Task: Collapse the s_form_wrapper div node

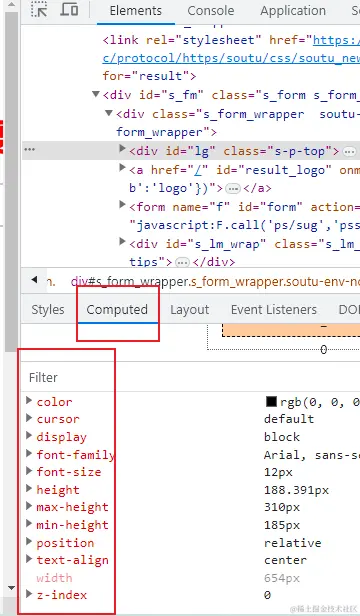Action: (x=109, y=113)
